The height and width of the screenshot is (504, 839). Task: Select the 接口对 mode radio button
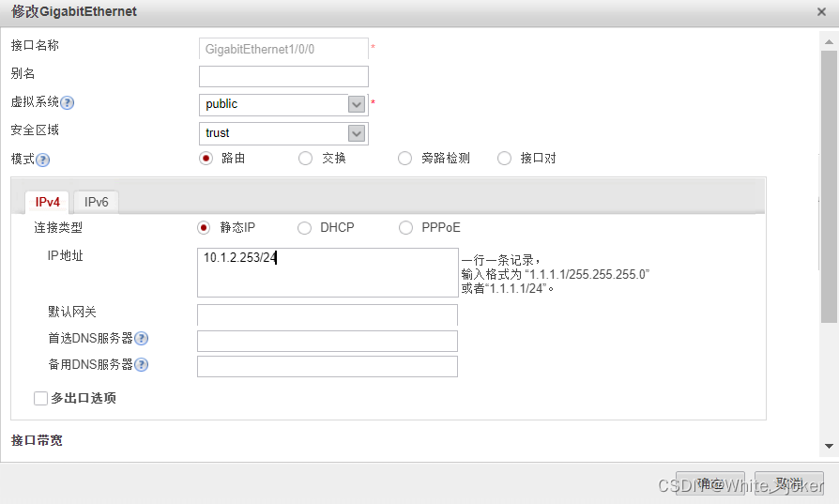(x=504, y=159)
